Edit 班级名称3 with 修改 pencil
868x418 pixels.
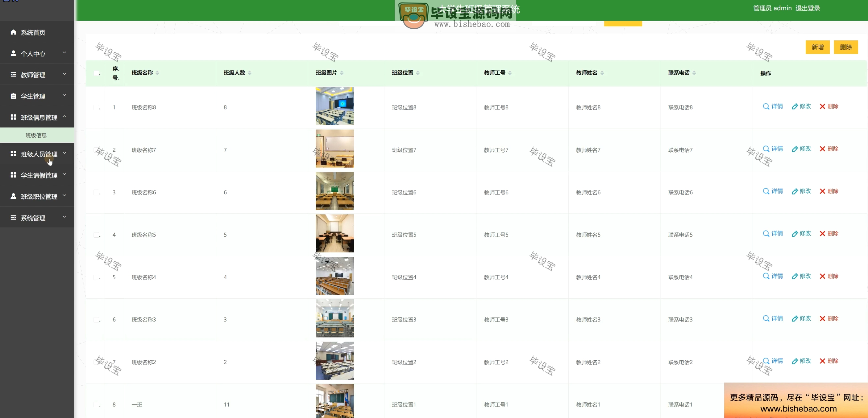pos(795,318)
